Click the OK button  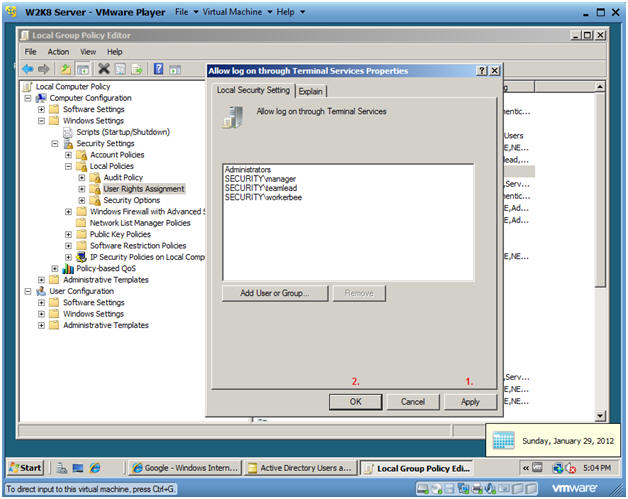[356, 402]
